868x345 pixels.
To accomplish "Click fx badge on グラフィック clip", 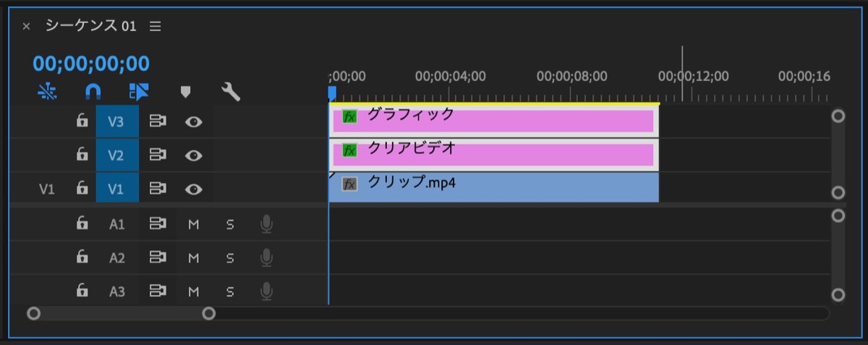I will [x=349, y=116].
